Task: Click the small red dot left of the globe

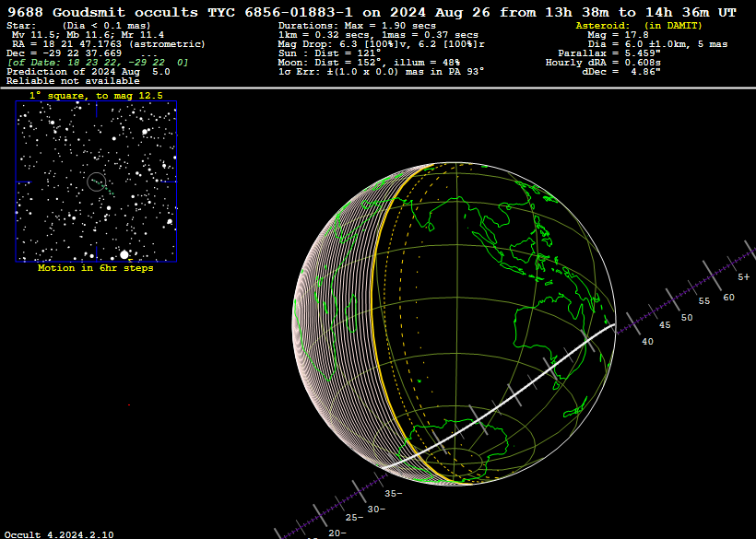Action: click(x=129, y=405)
